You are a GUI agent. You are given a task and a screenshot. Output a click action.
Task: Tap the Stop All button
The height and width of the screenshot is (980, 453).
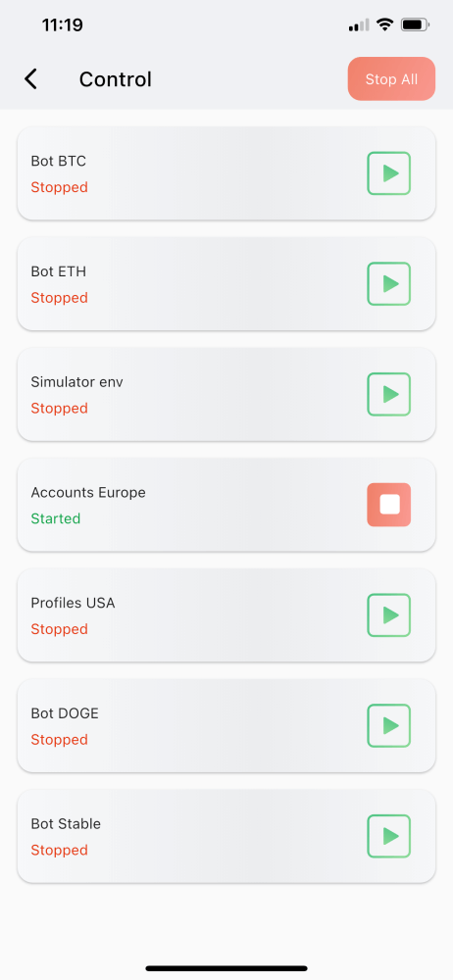(x=391, y=78)
